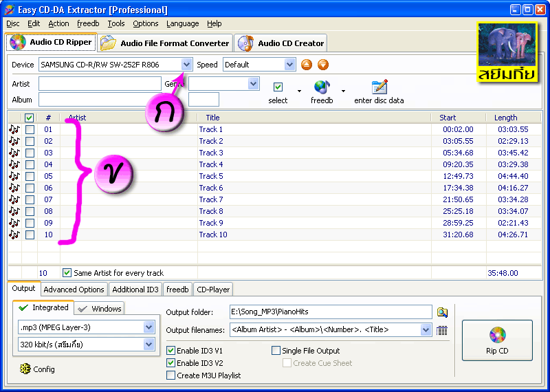
Task: Check the box for track 01
Action: pyautogui.click(x=30, y=129)
